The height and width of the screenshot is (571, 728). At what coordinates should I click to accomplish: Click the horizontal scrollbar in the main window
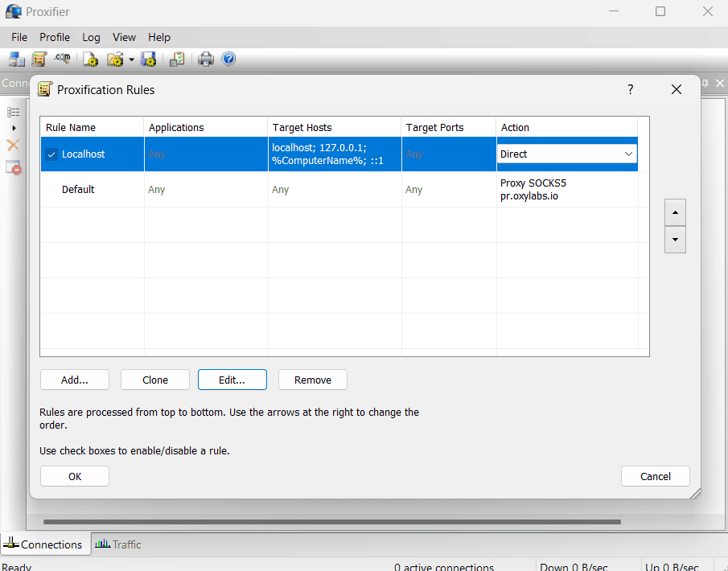click(332, 522)
